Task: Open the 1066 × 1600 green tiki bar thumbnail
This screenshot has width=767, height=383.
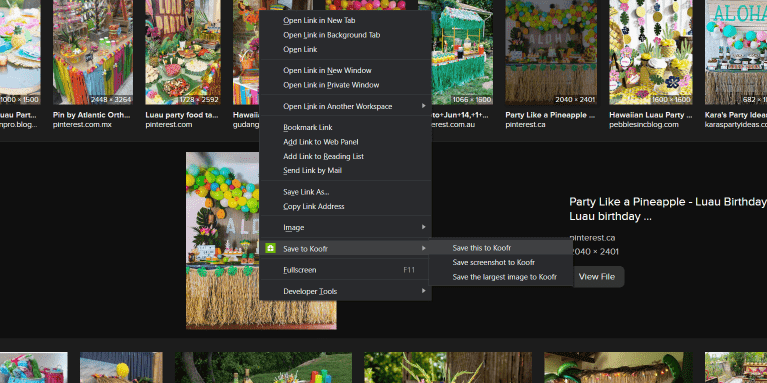Action: [x=462, y=52]
